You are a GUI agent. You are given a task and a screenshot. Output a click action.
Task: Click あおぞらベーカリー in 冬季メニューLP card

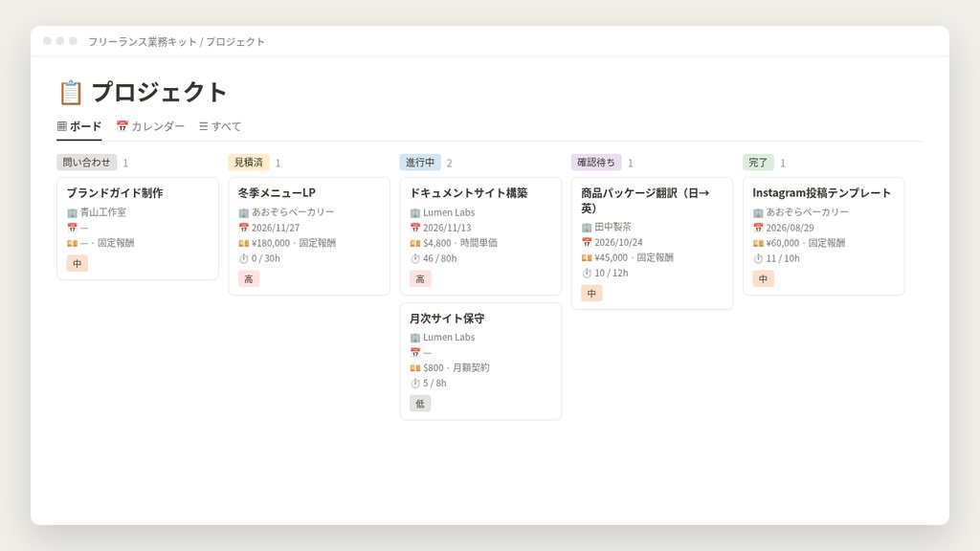pos(293,212)
